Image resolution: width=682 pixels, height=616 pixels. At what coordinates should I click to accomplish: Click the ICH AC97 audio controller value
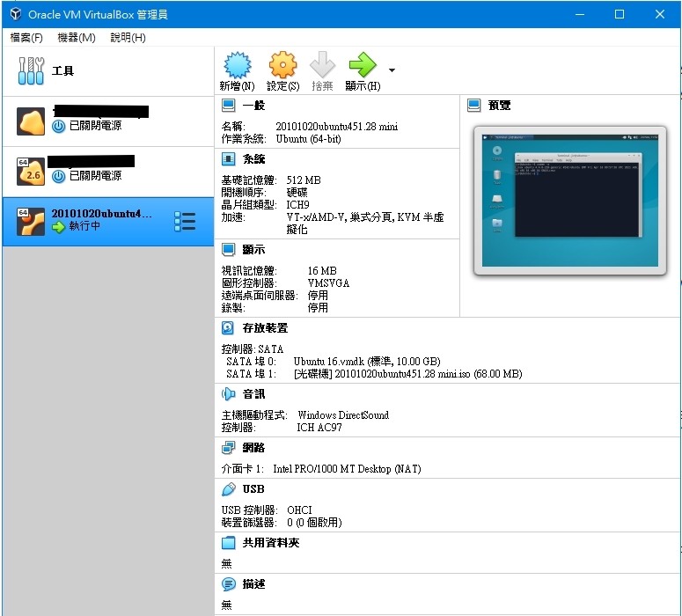[x=319, y=428]
